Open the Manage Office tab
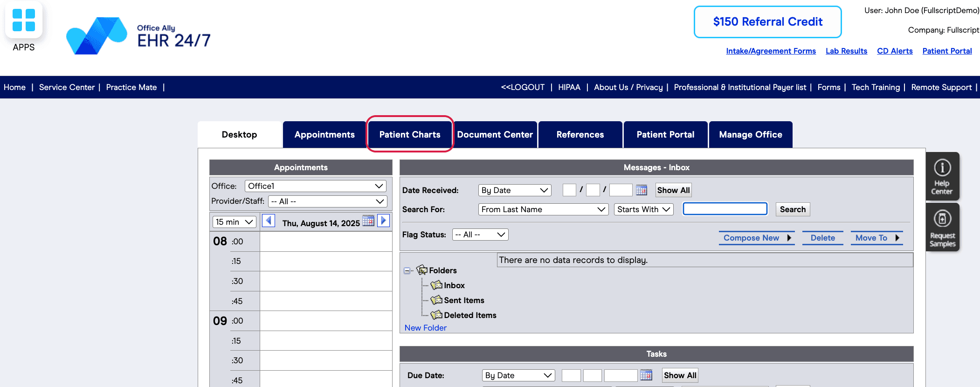 click(751, 135)
